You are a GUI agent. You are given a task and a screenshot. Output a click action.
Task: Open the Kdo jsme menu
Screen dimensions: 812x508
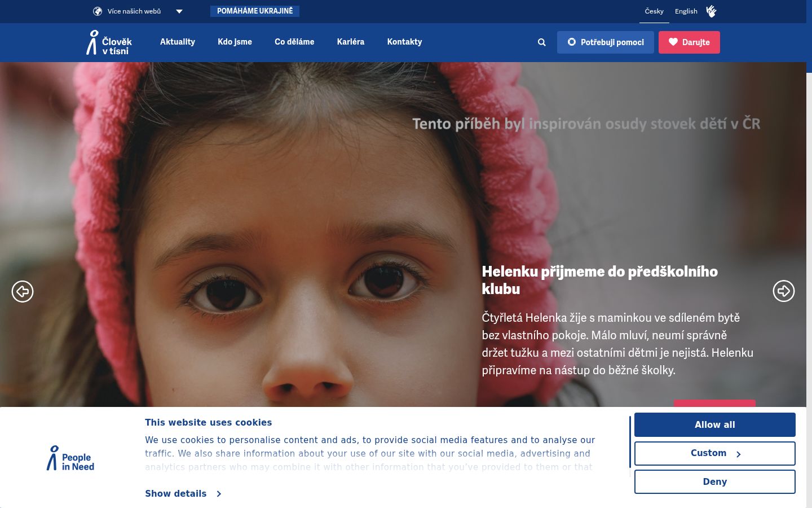235,42
